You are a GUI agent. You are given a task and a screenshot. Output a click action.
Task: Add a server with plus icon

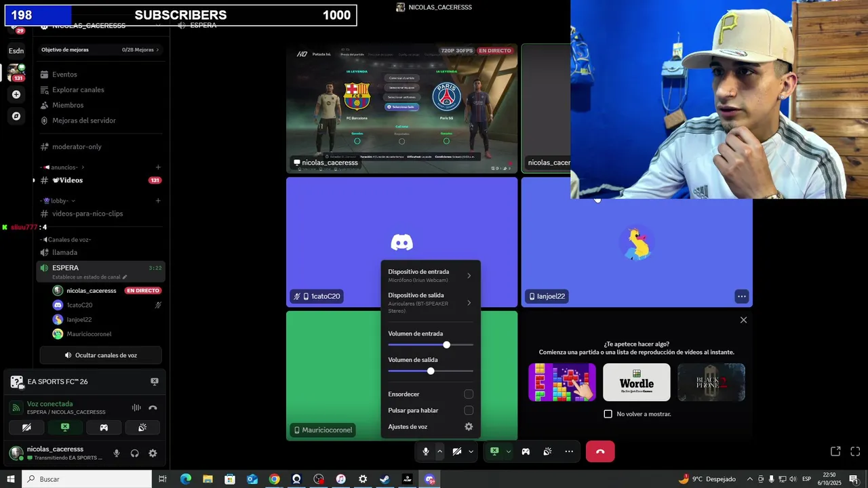click(16, 94)
